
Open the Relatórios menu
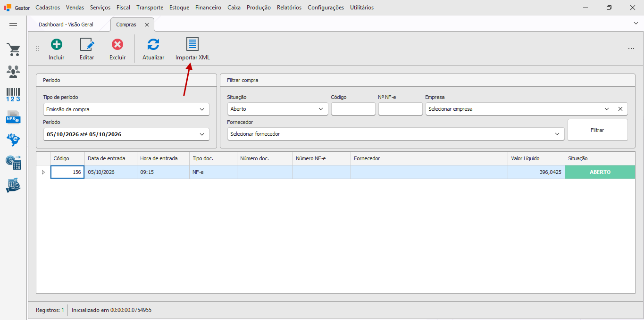[x=289, y=8]
